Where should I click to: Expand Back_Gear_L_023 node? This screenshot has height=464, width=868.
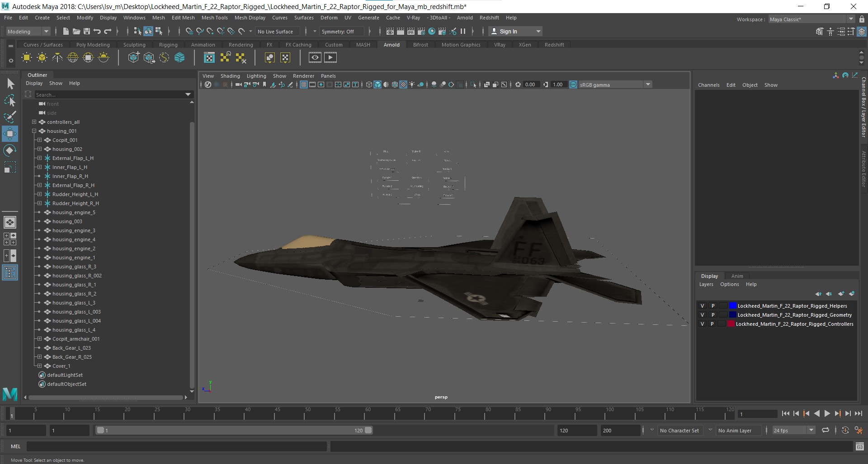pyautogui.click(x=39, y=348)
